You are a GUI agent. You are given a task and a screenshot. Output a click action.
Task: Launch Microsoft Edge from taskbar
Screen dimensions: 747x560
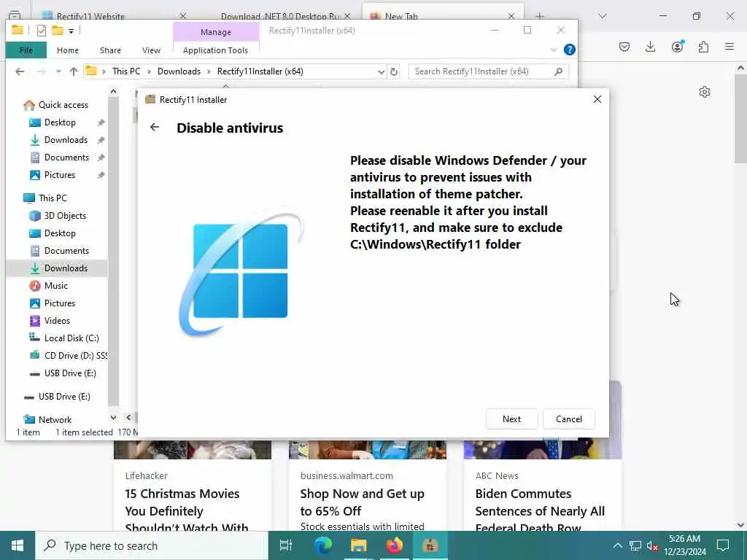coord(322,545)
